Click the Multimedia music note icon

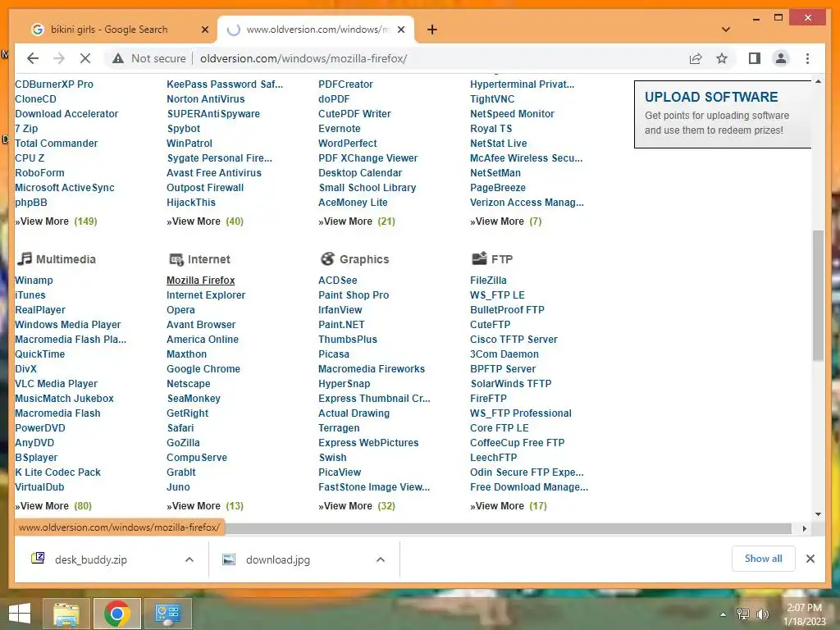pyautogui.click(x=25, y=258)
